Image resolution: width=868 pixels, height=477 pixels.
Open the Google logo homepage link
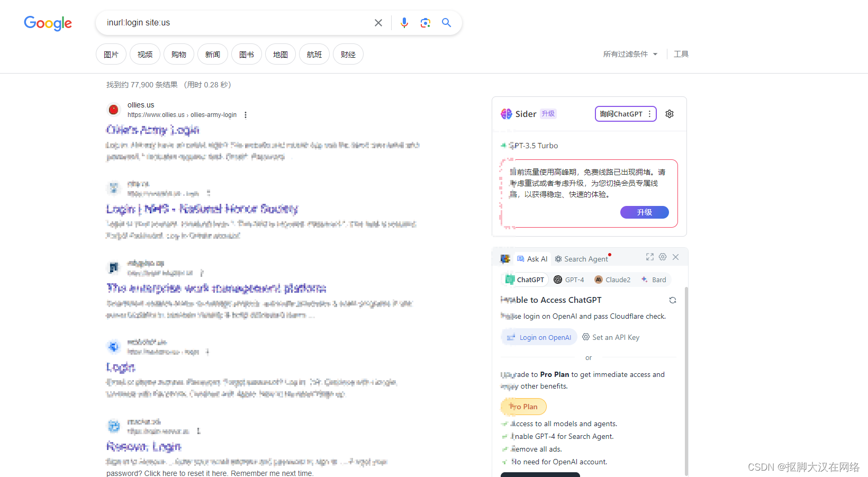tap(48, 23)
